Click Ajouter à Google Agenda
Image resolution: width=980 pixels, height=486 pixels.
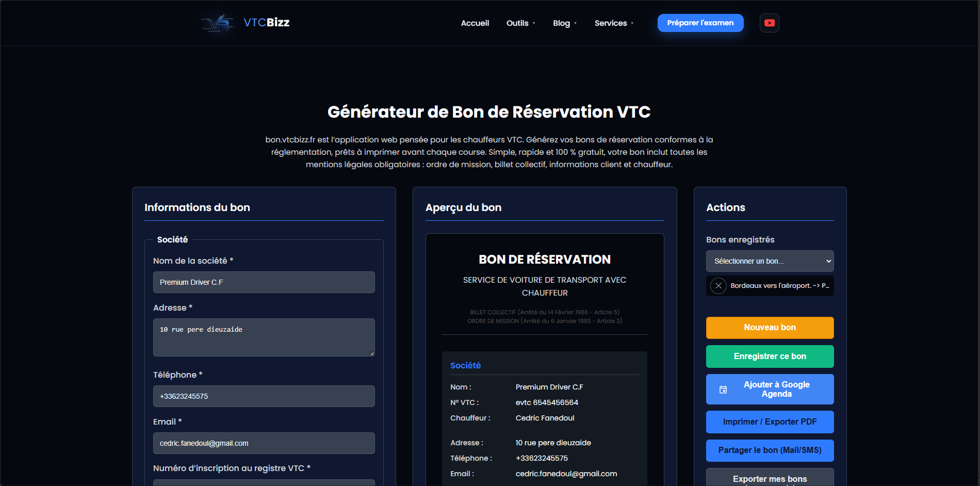click(x=770, y=389)
